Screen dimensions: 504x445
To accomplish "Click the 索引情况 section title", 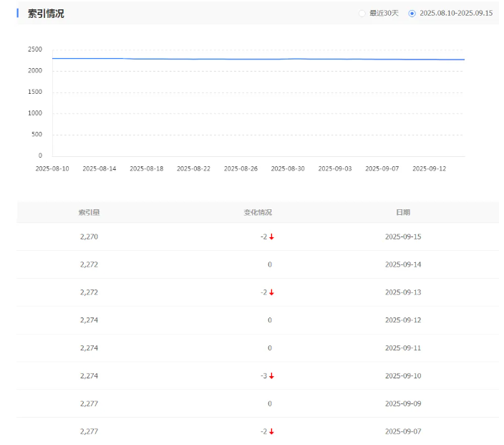I will [46, 13].
